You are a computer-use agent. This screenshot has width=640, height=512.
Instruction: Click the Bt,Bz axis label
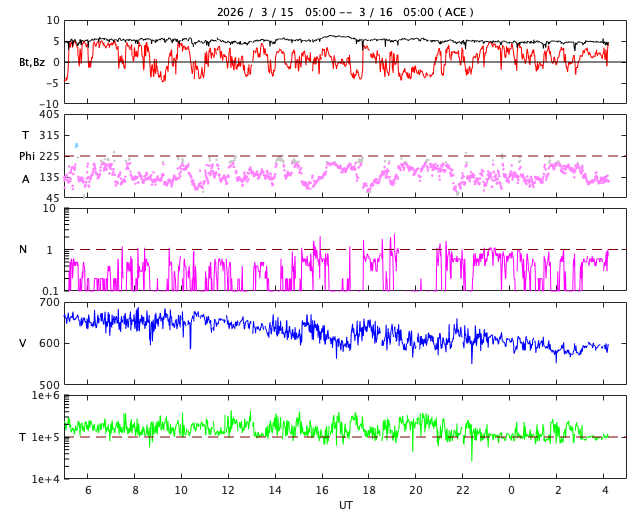[x=32, y=62]
